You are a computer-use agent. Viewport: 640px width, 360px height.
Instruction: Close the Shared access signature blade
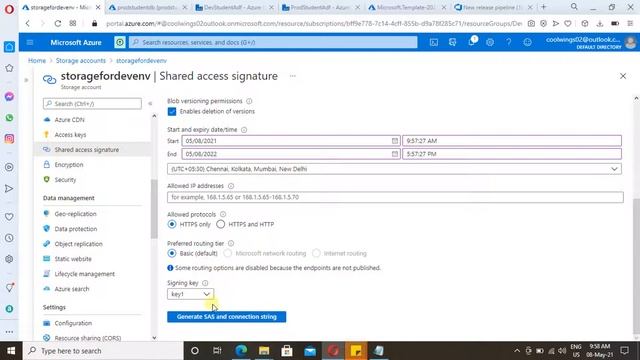click(x=623, y=76)
